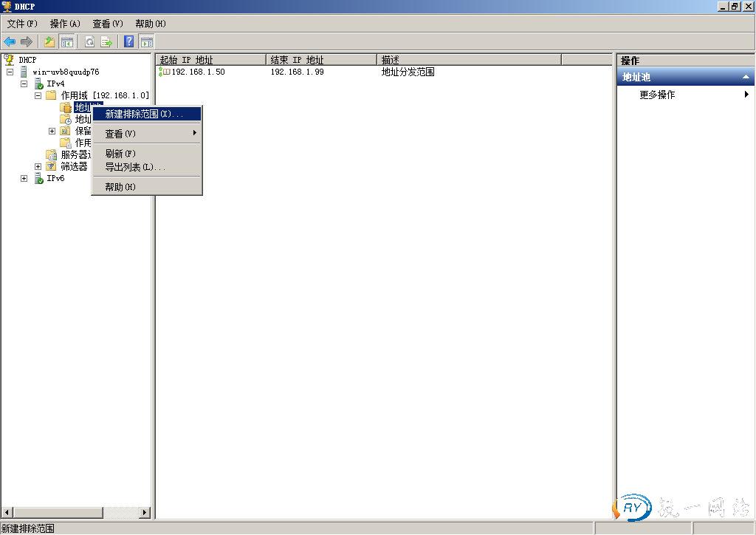Expand the IPv6 tree node

pyautogui.click(x=24, y=178)
